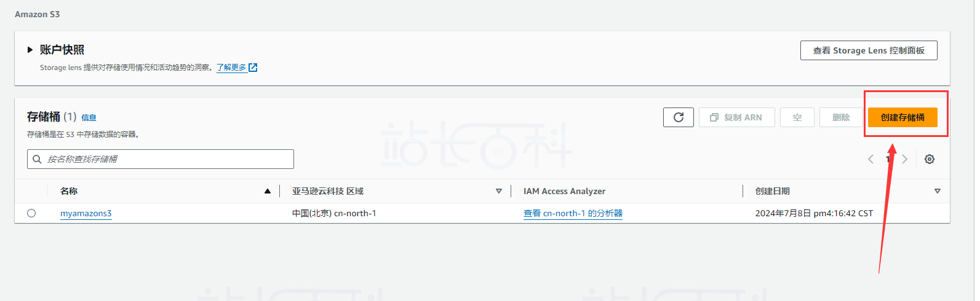Click the 复制 ARN button

click(x=737, y=117)
